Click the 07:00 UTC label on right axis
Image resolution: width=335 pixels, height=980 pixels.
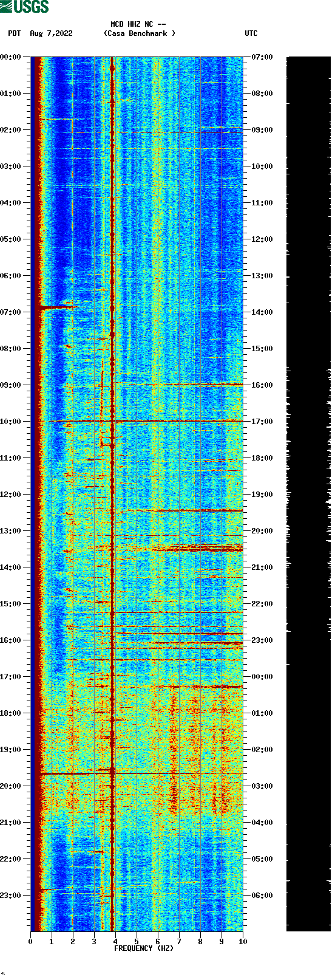262,57
